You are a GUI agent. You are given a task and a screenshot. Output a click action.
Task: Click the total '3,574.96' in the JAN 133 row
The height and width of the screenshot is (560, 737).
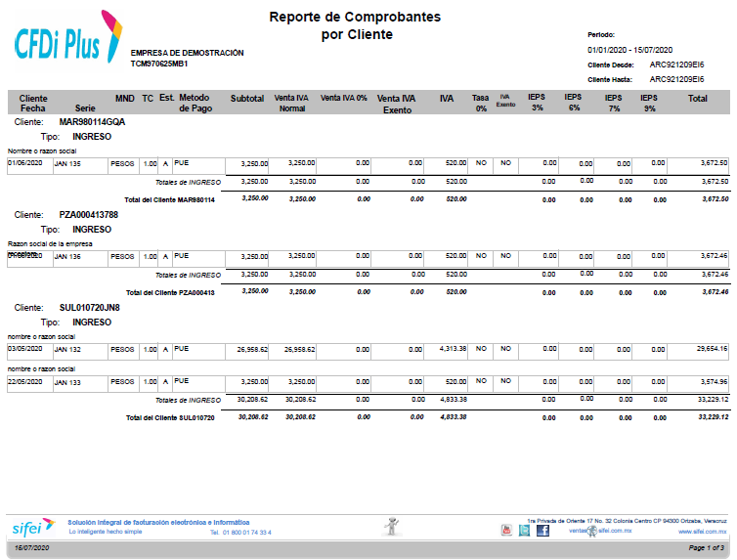click(714, 381)
